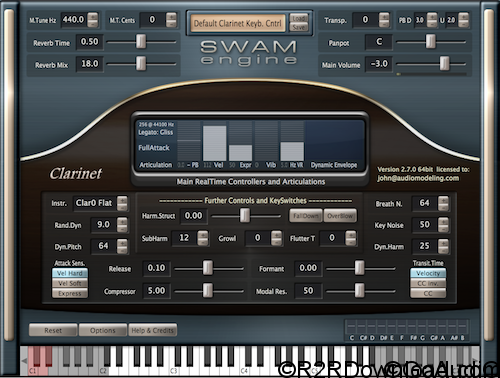Screen dimensions: 500x378
Task: Click the C1 key on keyboard
Action: point(32,370)
